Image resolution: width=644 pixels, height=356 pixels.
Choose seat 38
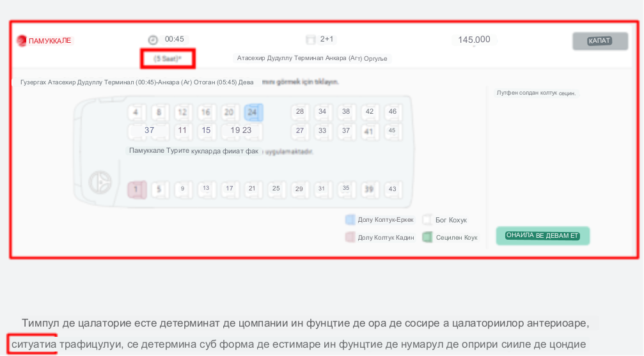click(x=346, y=111)
